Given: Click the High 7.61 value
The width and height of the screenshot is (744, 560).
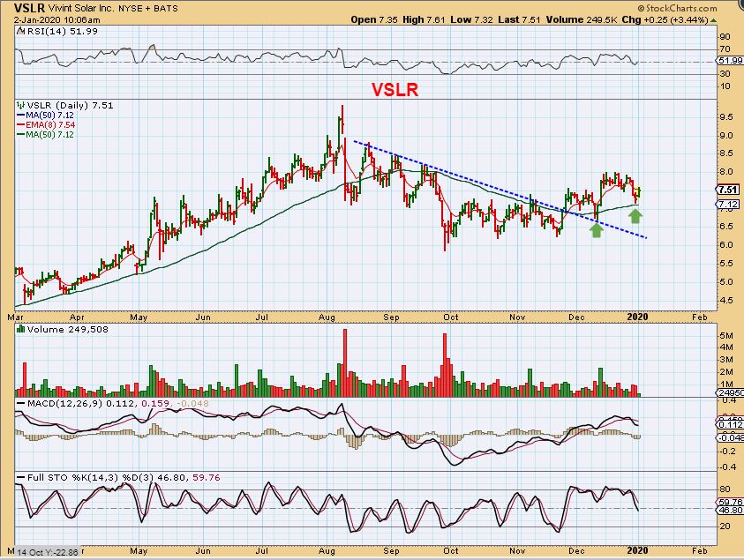Looking at the screenshot, I should click(425, 20).
